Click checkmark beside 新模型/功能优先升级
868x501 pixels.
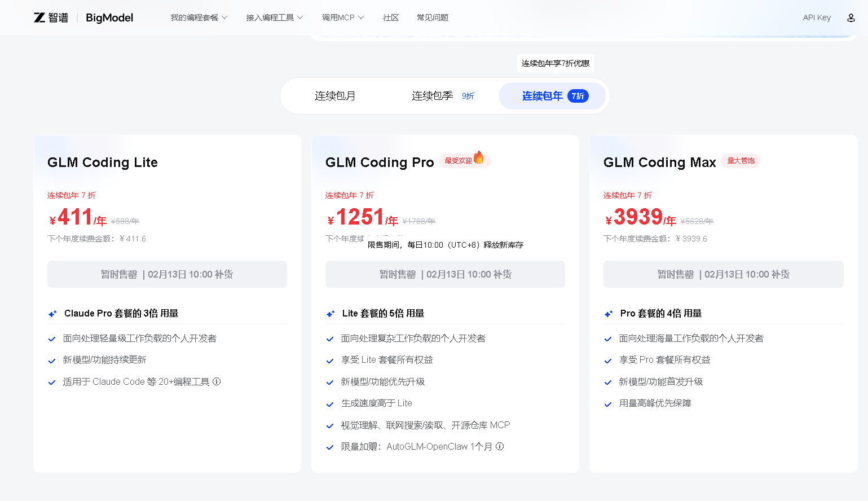point(330,383)
